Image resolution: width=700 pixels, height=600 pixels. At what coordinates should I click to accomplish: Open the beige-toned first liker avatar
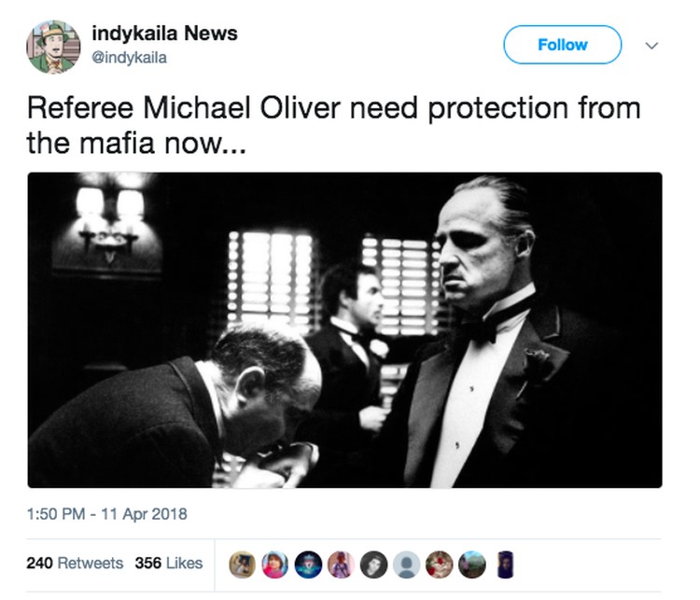pos(242,565)
